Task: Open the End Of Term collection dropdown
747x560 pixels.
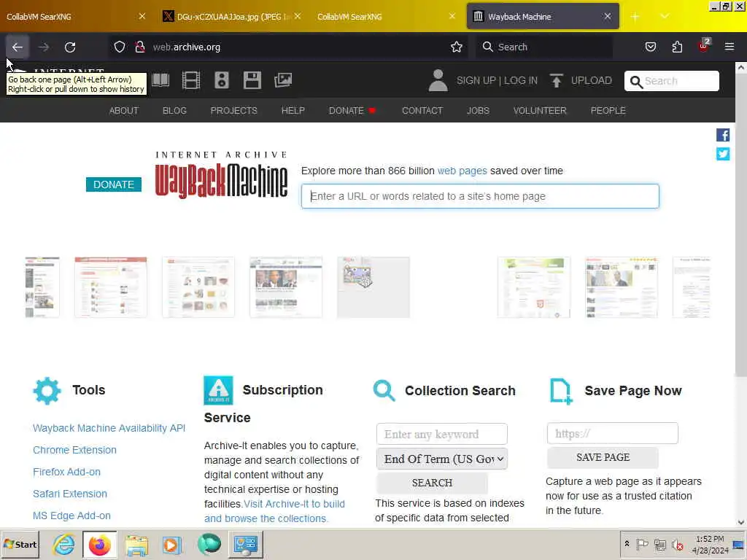Action: tap(442, 459)
